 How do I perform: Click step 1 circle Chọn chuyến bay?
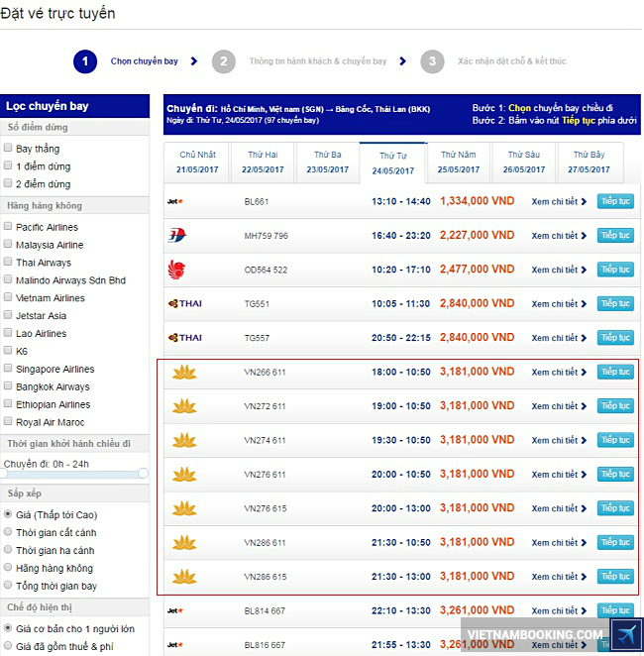[85, 61]
